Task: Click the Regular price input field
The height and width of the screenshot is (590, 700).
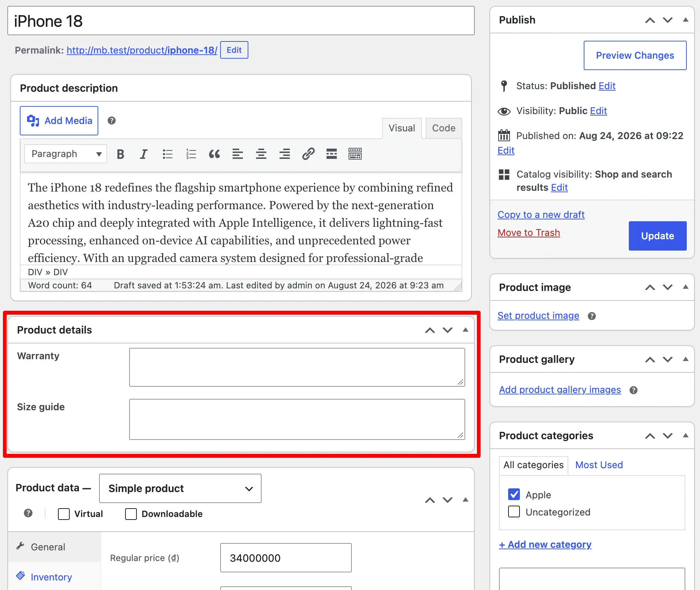Action: pos(286,558)
